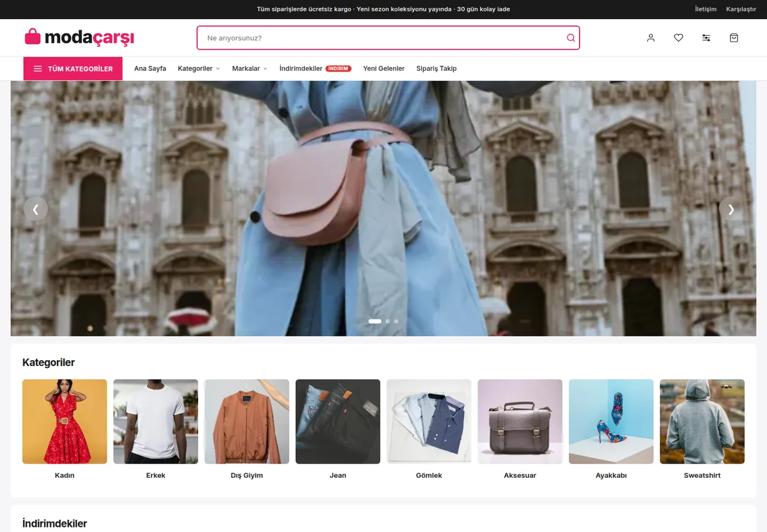Open the Sweatshirt category image

[x=702, y=422]
